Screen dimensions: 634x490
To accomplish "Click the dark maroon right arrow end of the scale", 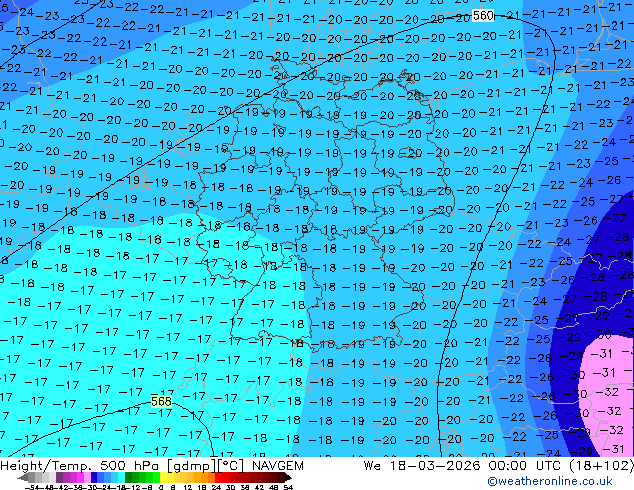I will click(x=288, y=478).
